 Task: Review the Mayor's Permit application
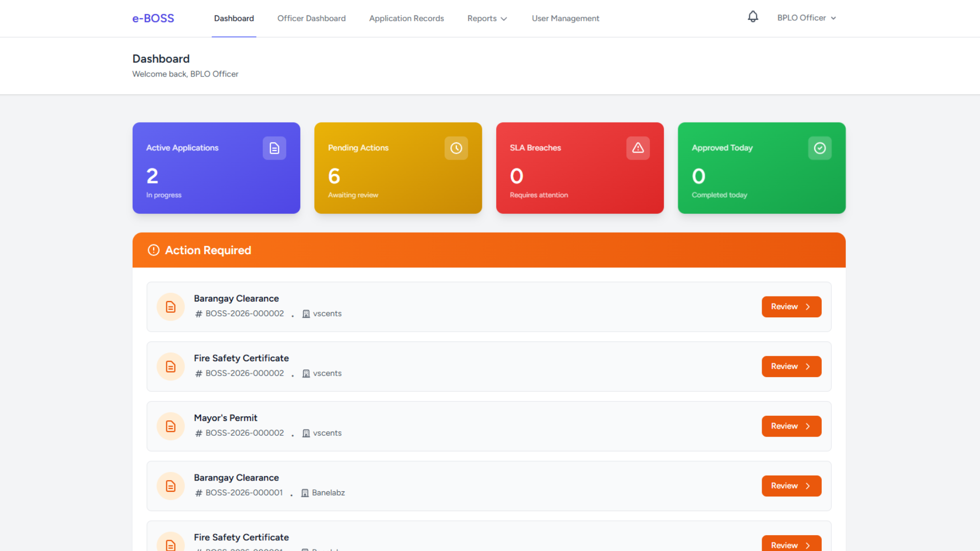791,426
